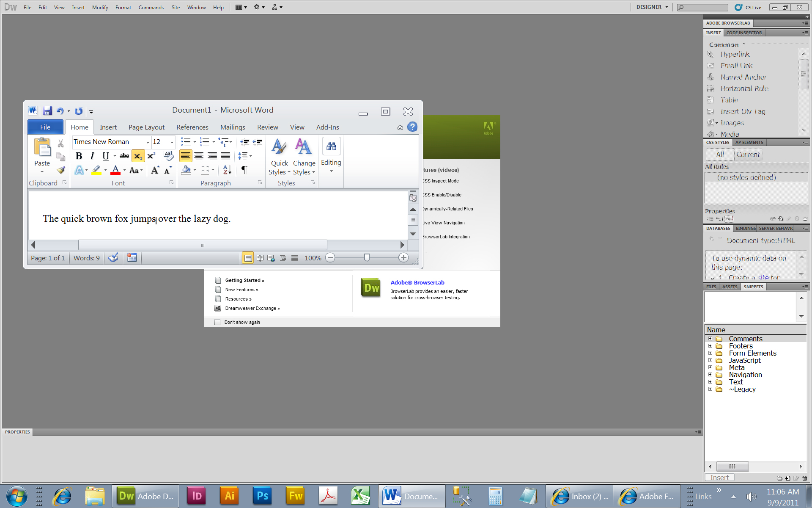812x508 pixels.
Task: Open the File tab in Word
Action: [x=45, y=127]
